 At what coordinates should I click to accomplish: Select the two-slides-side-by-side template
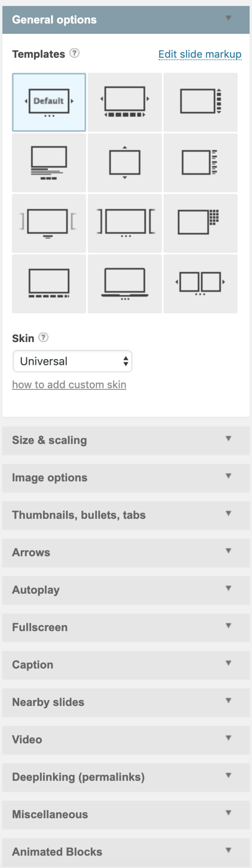[x=200, y=284]
